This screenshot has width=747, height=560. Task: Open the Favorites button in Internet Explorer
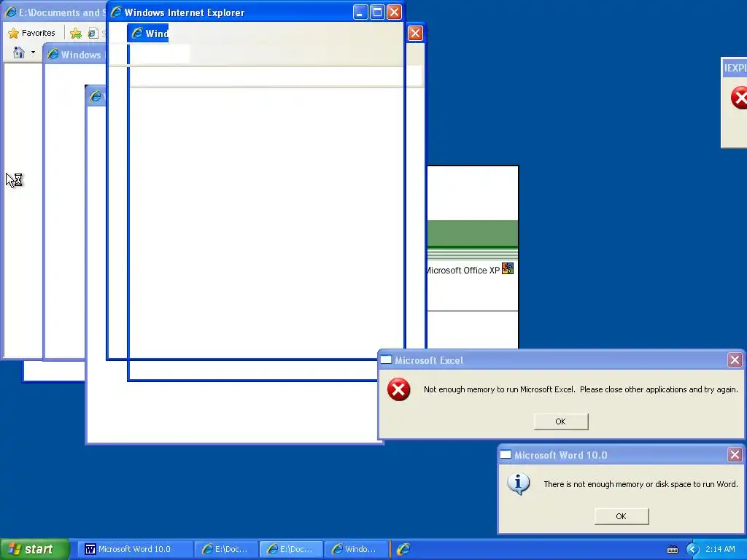pos(32,33)
